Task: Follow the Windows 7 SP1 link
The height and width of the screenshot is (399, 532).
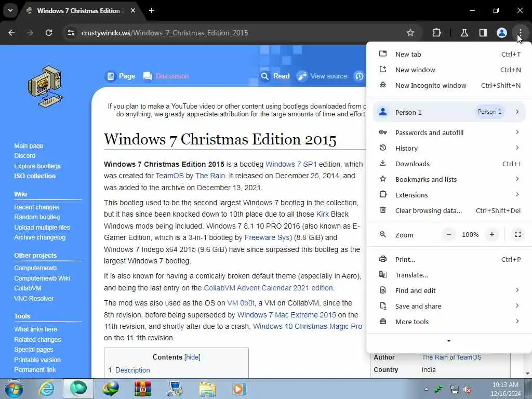Action: [291, 164]
